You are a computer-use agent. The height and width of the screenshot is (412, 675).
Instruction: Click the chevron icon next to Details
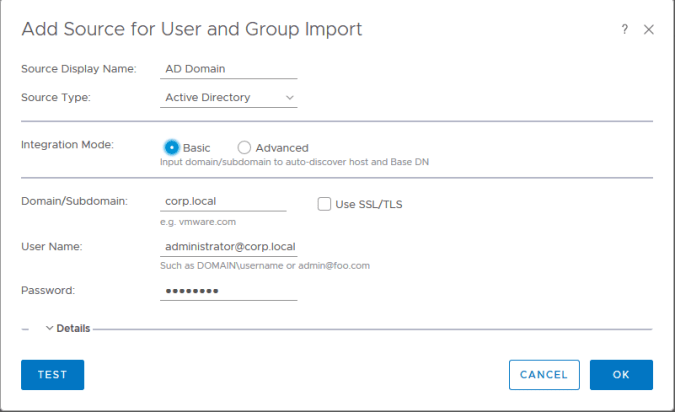pyautogui.click(x=50, y=328)
